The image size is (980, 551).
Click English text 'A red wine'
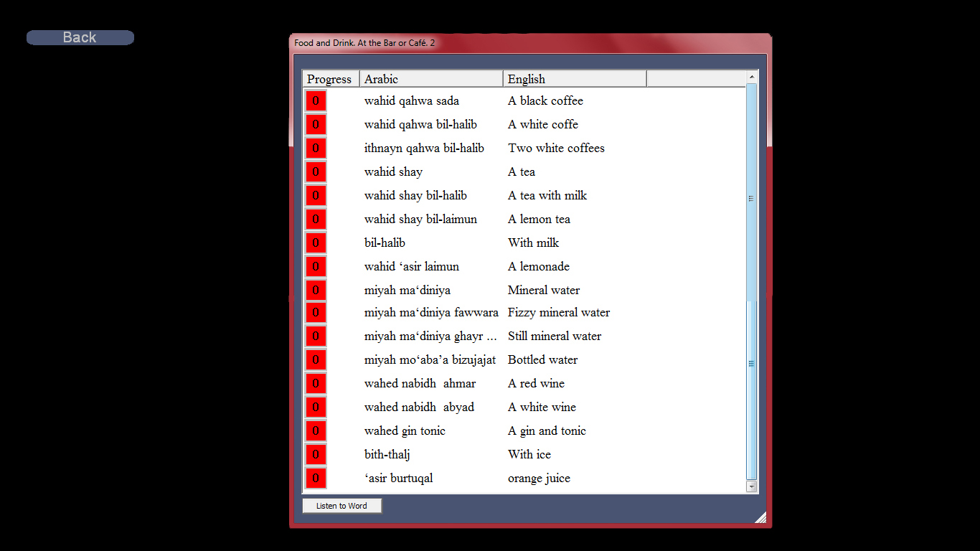coord(536,384)
